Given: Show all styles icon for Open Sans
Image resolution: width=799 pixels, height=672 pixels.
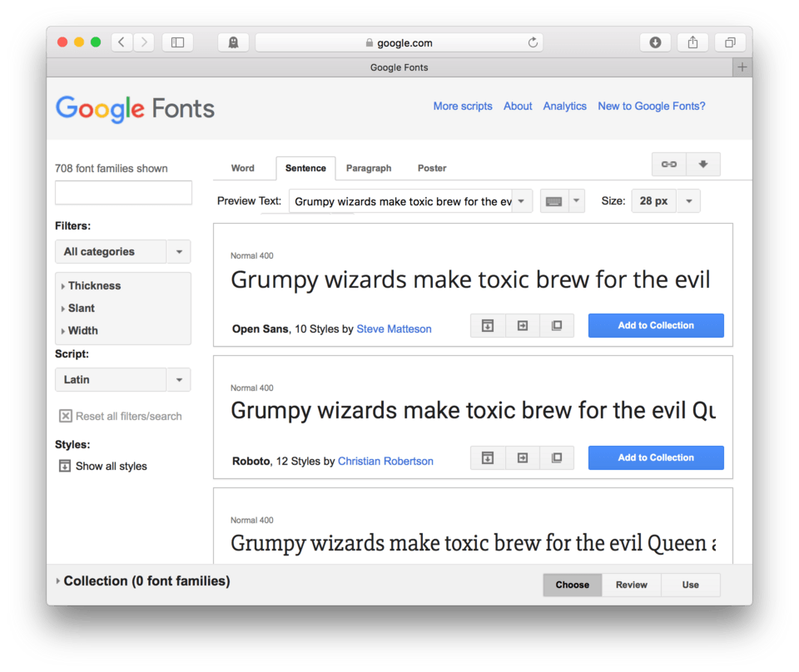Looking at the screenshot, I should click(488, 325).
